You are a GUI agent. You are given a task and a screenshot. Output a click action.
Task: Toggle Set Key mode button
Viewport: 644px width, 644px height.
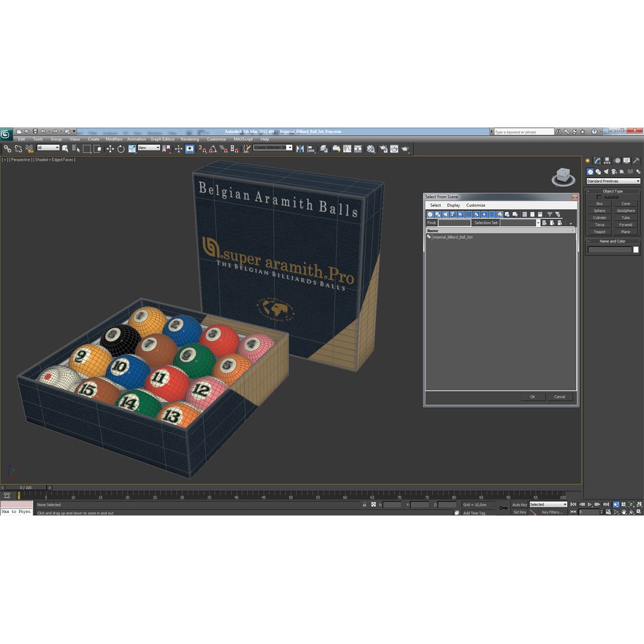tap(519, 512)
